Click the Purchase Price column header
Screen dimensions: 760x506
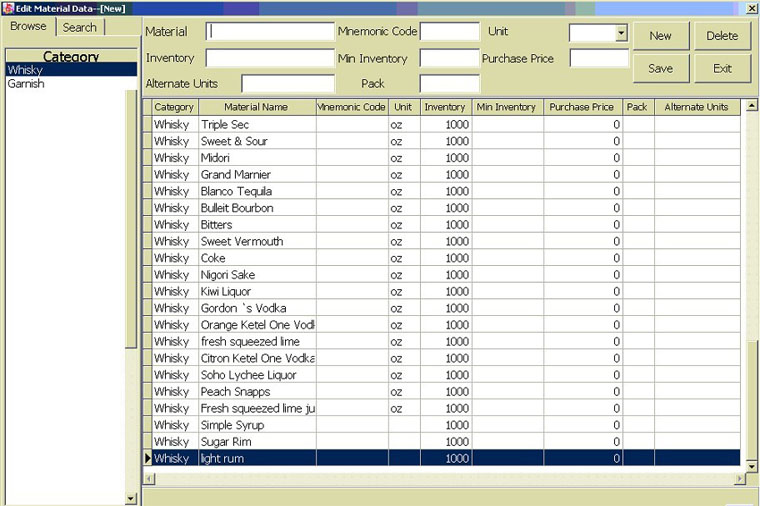tap(582, 107)
